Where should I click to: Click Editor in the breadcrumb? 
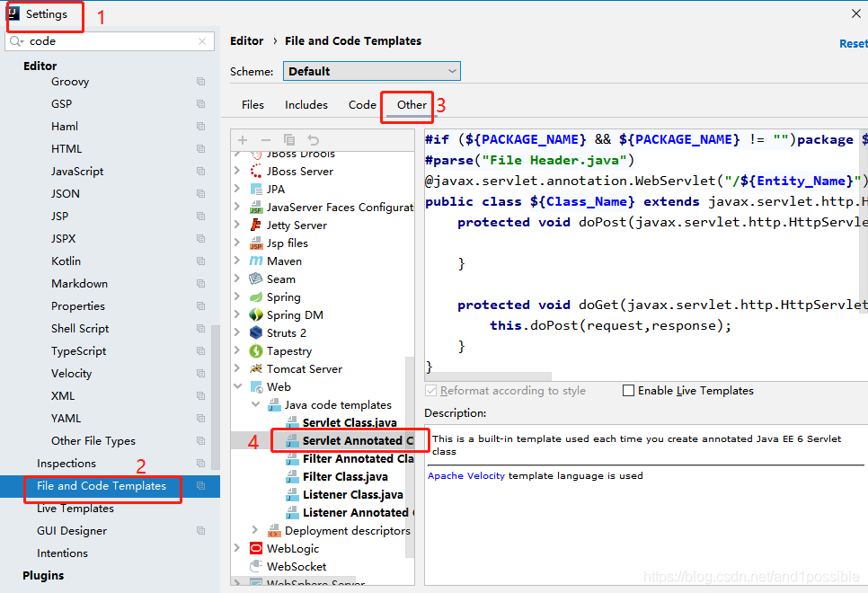246,41
